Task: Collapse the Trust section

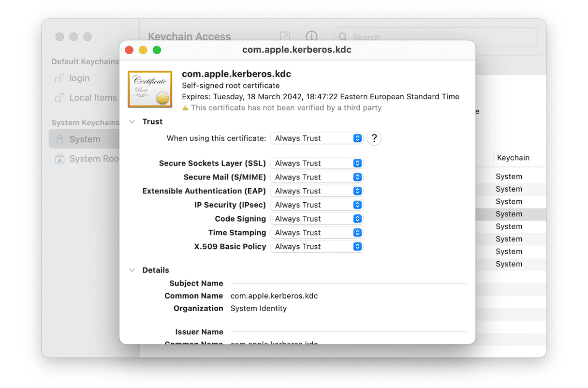Action: [x=132, y=122]
